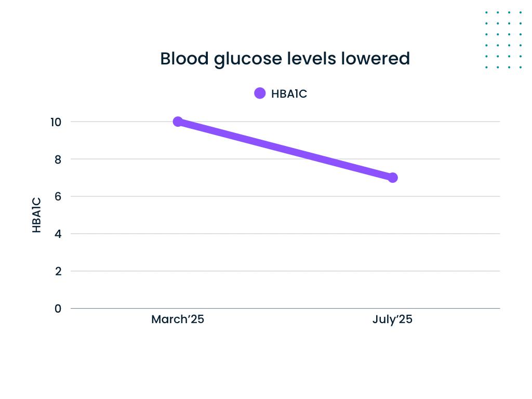Viewport: 532px width, 399px height.
Task: Click the purple HBA1C legend marker
Action: click(260, 94)
